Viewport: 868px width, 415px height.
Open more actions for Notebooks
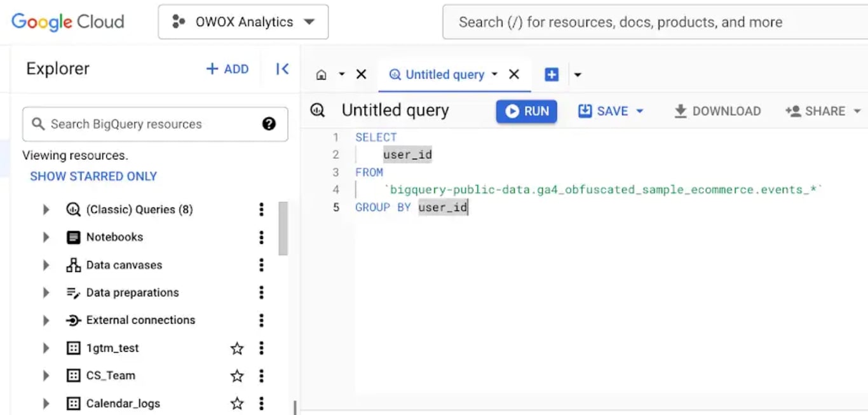tap(261, 237)
